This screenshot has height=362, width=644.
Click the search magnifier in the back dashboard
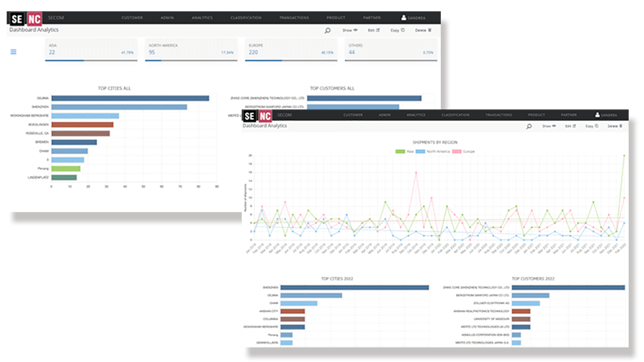[x=327, y=30]
